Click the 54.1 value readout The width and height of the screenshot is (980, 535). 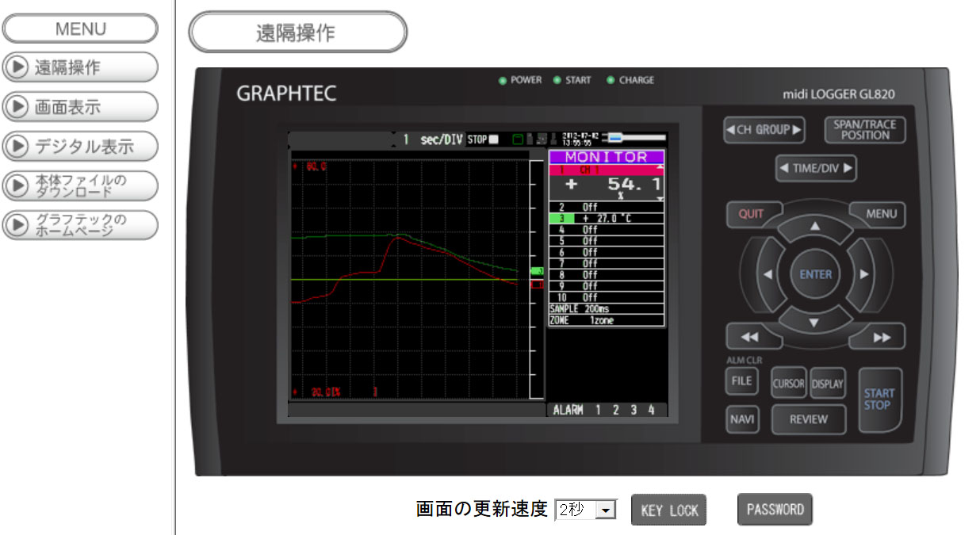(x=633, y=185)
